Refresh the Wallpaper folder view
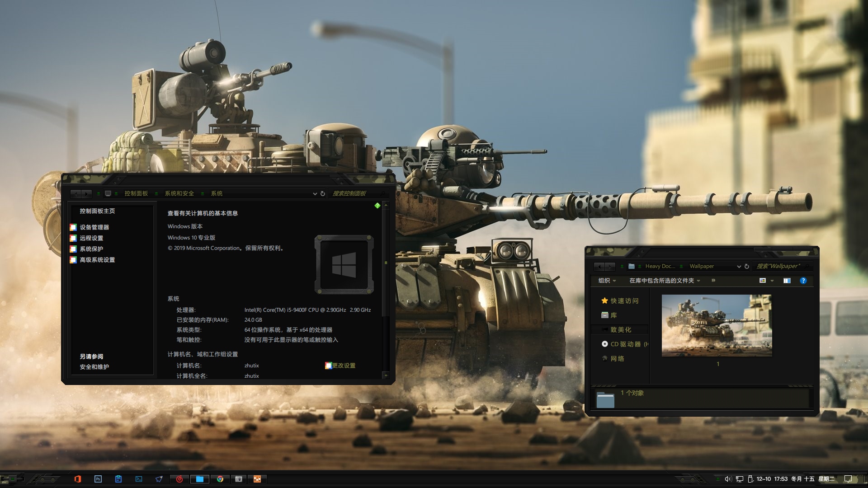Image resolution: width=868 pixels, height=488 pixels. click(747, 267)
